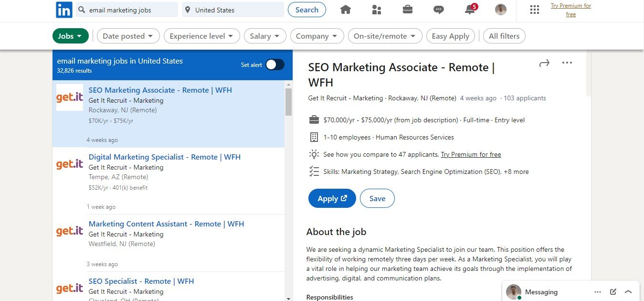Click the lightbulb compare applicants icon
Image resolution: width=644 pixels, height=301 pixels.
pos(314,154)
